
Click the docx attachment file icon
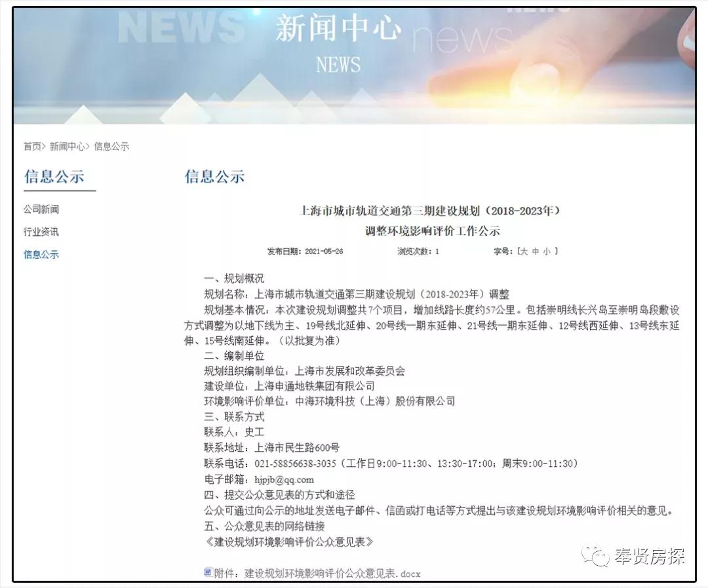208,573
